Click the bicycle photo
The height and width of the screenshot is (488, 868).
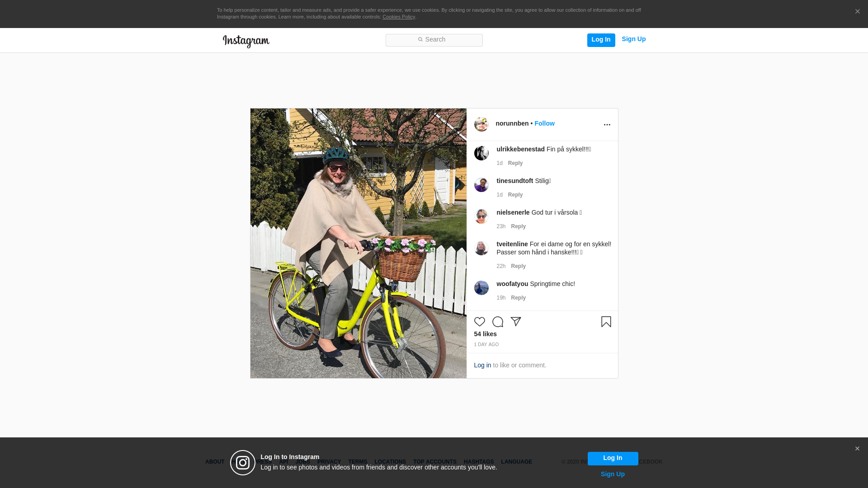tap(359, 243)
